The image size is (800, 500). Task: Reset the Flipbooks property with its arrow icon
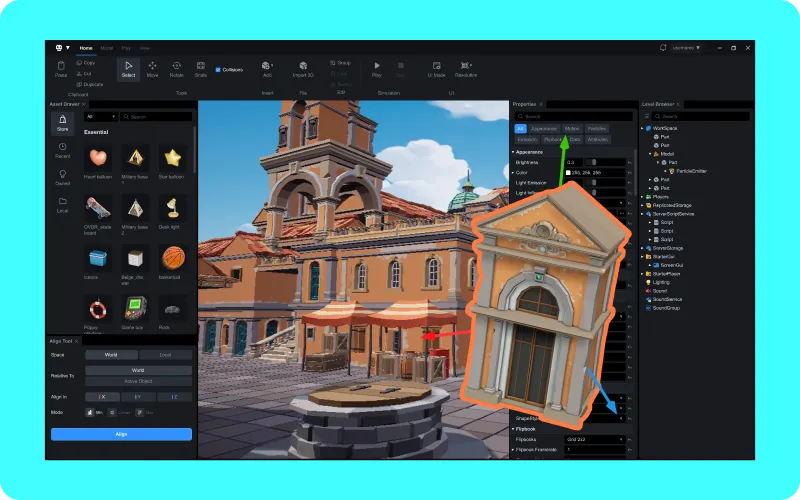630,439
